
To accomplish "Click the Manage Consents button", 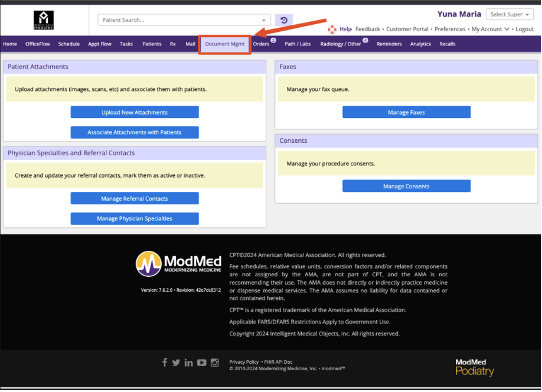I will click(406, 187).
